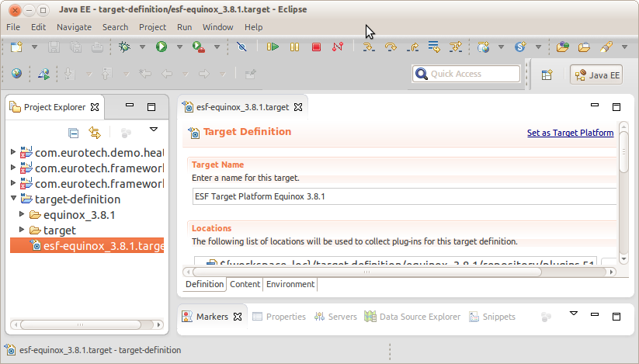Click the Use Step Filters icon
The image size is (639, 364).
(x=456, y=47)
